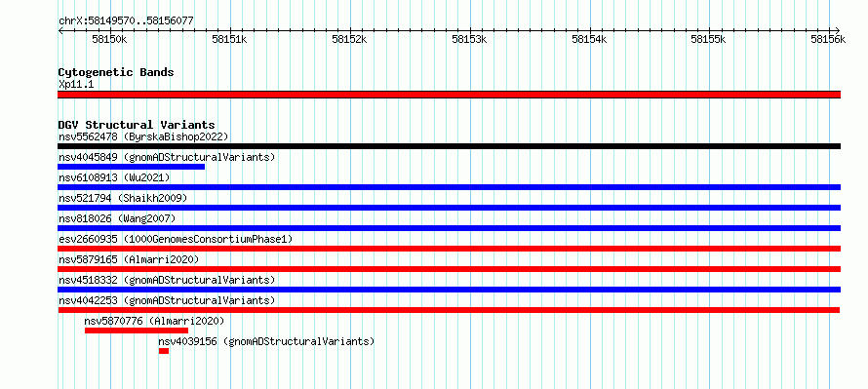Click the red bar under nsv5879165
The height and width of the screenshot is (389, 868).
[449, 269]
